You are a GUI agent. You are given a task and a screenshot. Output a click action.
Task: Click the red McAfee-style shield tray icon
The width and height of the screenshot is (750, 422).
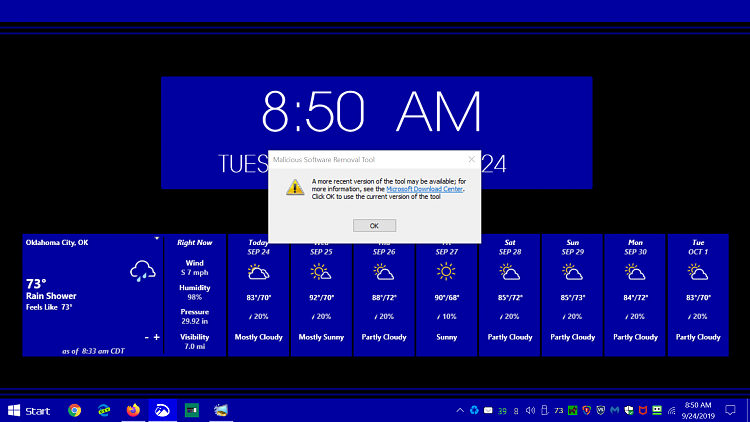[643, 411]
